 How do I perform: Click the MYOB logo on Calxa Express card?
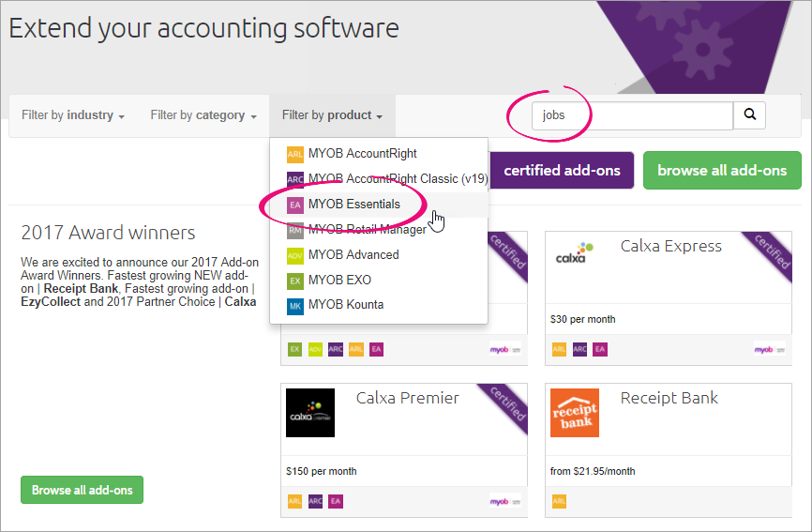coord(769,349)
